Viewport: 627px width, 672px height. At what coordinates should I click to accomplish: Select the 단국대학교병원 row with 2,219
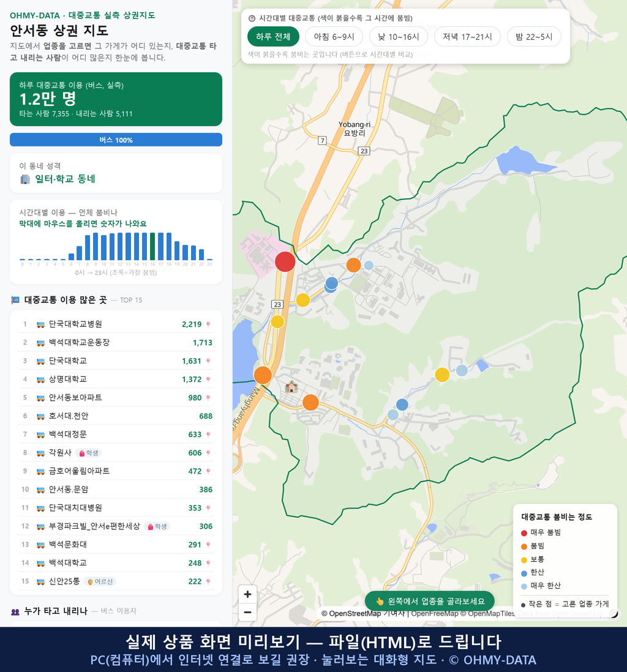pos(116,324)
